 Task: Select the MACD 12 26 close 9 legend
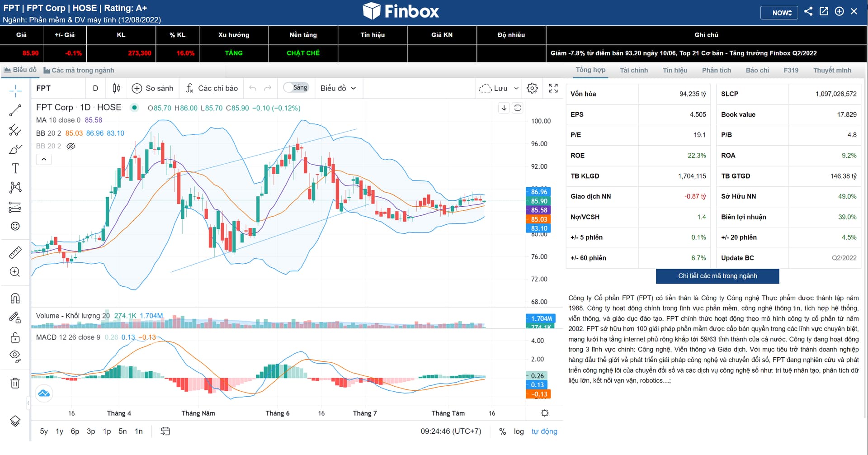pyautogui.click(x=68, y=337)
